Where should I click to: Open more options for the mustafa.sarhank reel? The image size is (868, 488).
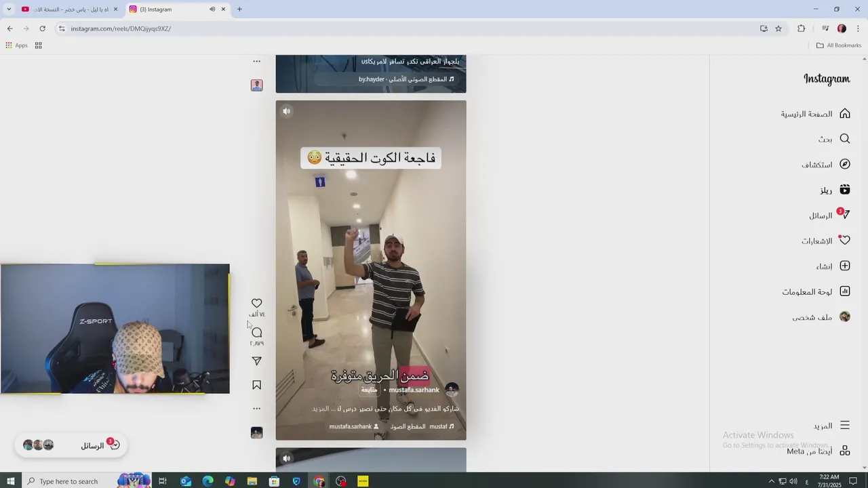256,409
